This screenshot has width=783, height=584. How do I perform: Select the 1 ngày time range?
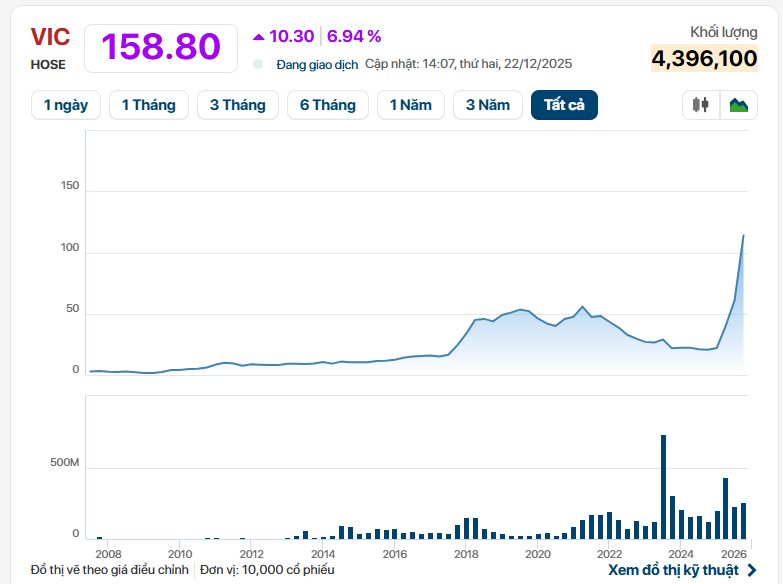click(x=65, y=105)
